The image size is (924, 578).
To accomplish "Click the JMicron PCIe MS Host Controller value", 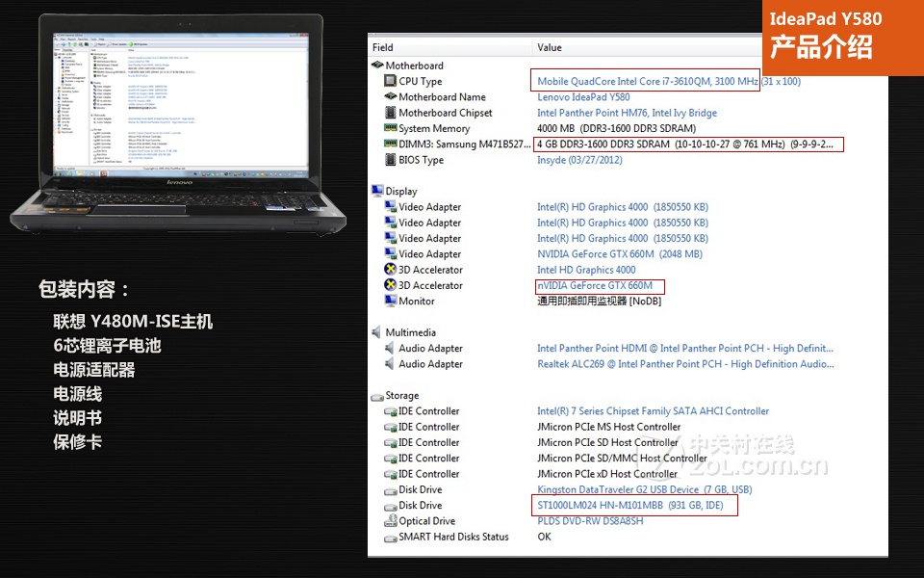I will (x=608, y=427).
